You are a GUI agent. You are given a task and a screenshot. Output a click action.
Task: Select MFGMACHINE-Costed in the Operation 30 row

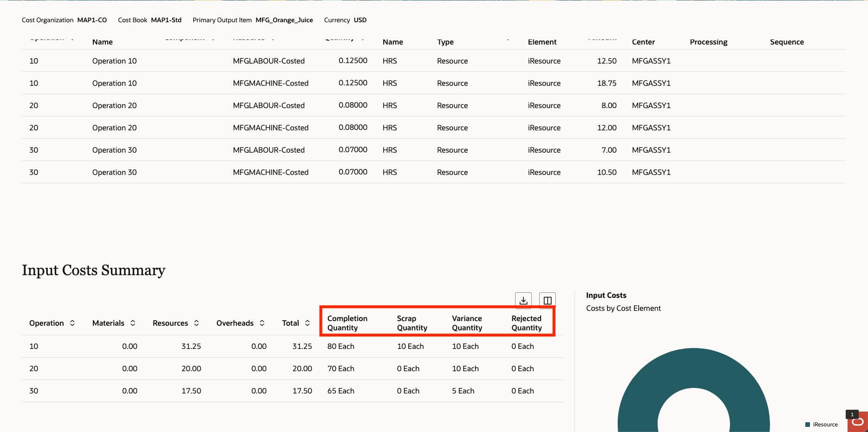point(271,172)
